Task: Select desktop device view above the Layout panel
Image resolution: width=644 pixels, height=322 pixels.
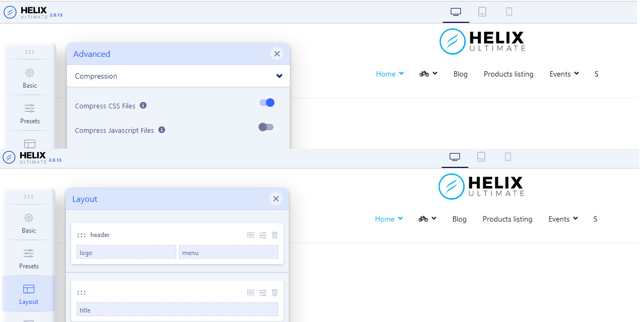Action: [454, 157]
